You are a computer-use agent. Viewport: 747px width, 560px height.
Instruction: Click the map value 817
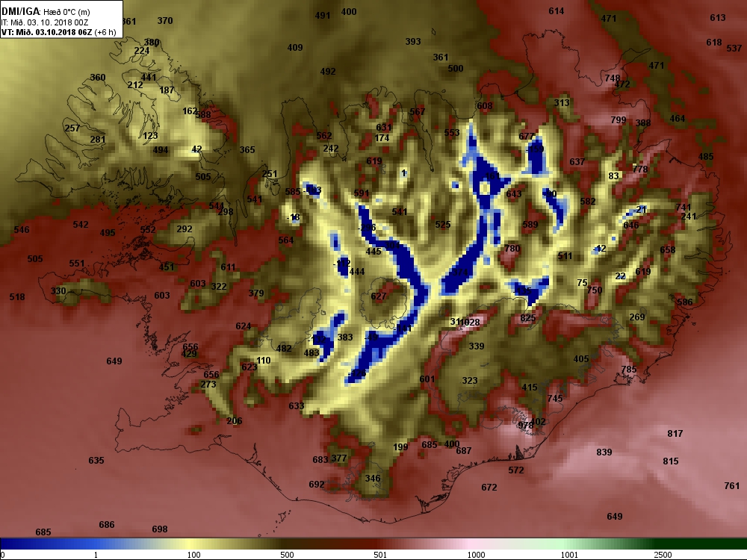coord(675,433)
